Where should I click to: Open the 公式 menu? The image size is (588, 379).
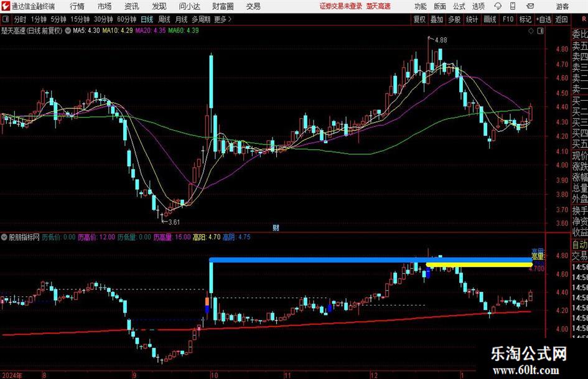point(459,6)
